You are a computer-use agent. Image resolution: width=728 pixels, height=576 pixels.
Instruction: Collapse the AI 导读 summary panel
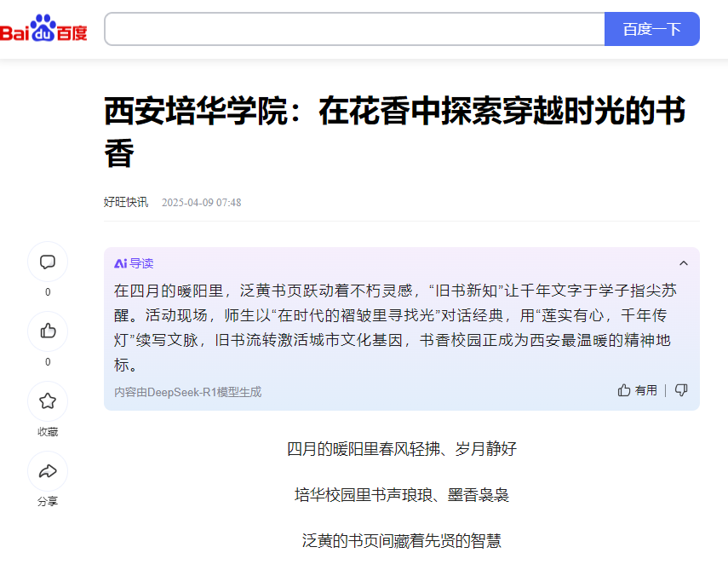pyautogui.click(x=683, y=263)
